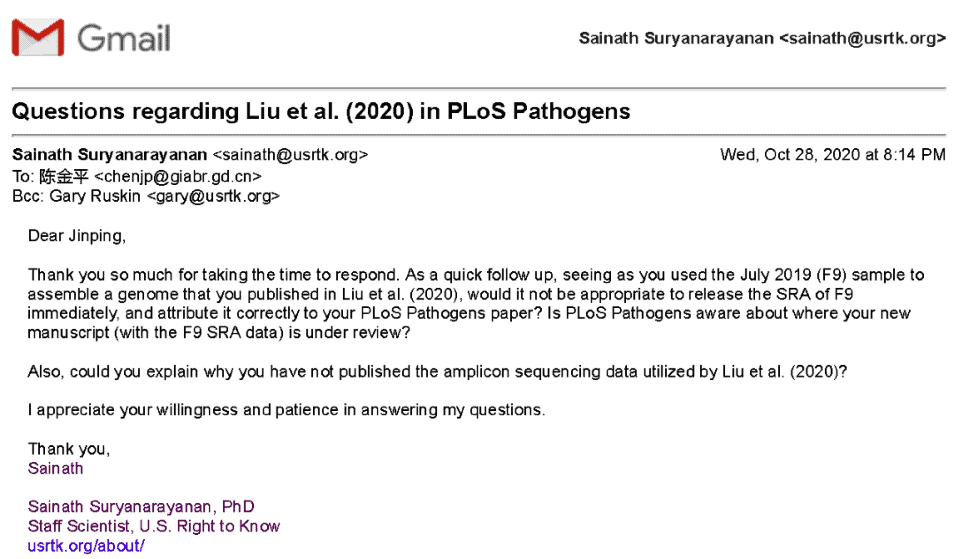Click the sender address below the subject line
The image size is (975, 559).
point(291,155)
